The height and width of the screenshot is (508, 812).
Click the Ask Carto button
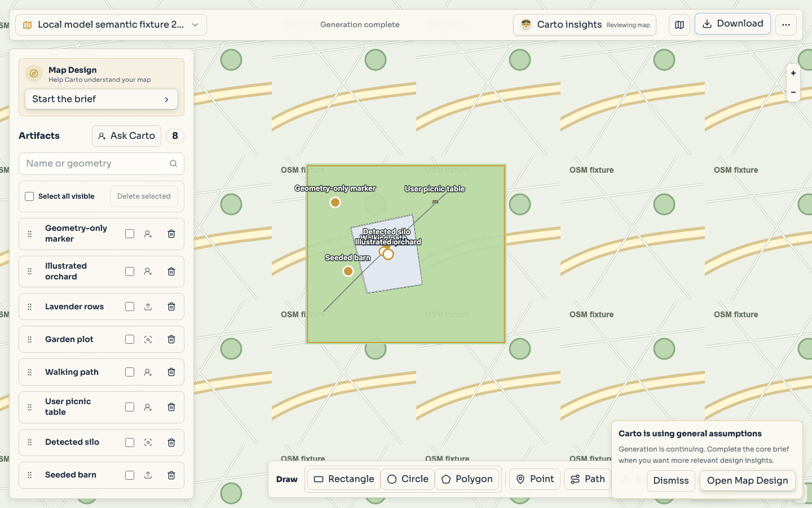127,136
